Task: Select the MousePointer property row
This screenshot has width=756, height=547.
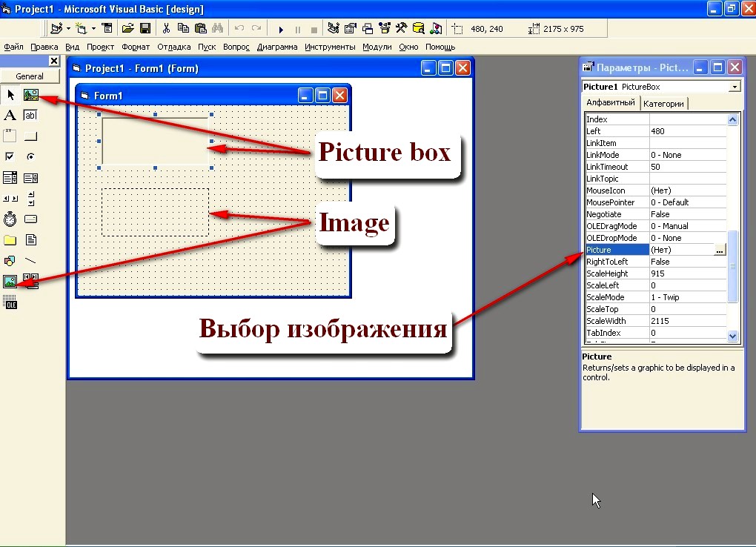Action: point(656,202)
